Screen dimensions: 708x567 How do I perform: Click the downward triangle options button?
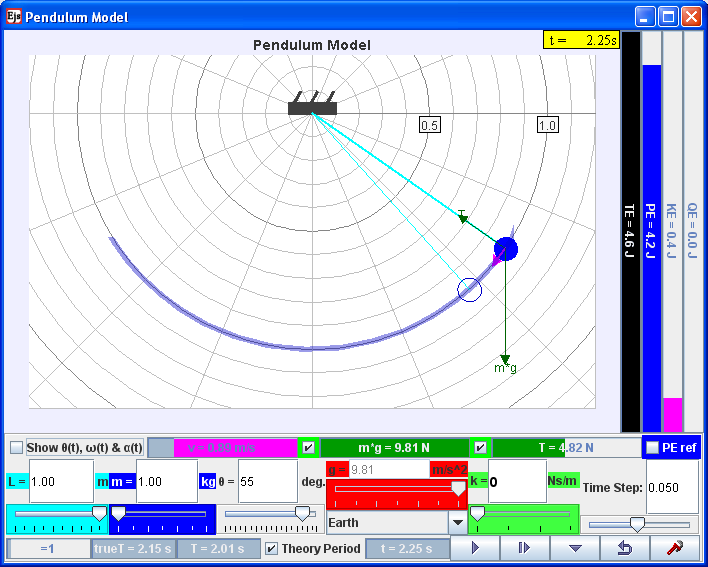click(575, 548)
